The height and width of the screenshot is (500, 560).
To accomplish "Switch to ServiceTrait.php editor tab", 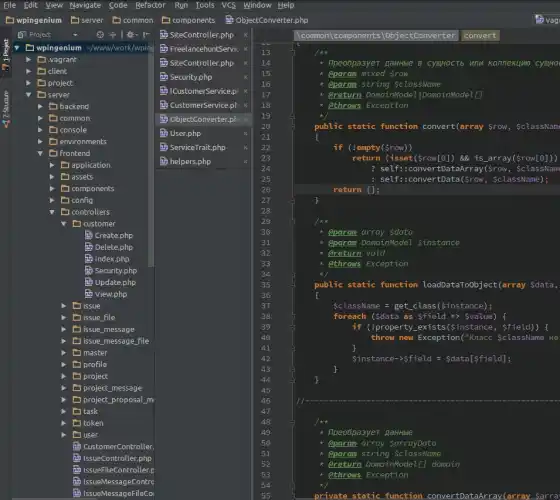I will point(203,147).
